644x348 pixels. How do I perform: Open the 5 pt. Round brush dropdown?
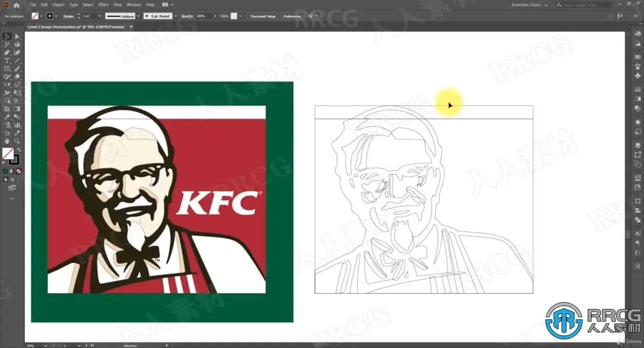click(175, 16)
